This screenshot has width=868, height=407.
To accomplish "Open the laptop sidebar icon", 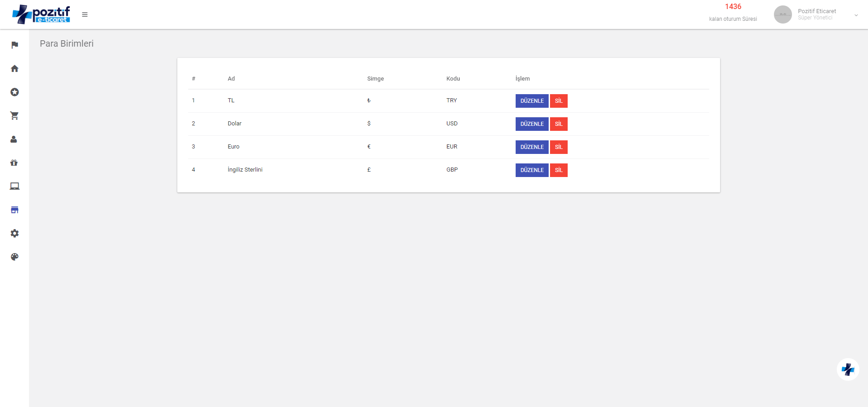I will point(14,186).
